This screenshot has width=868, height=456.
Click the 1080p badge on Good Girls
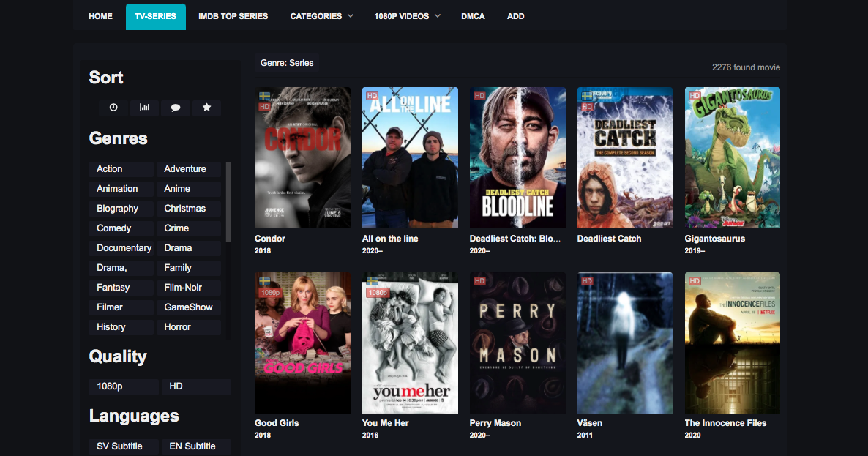[270, 292]
